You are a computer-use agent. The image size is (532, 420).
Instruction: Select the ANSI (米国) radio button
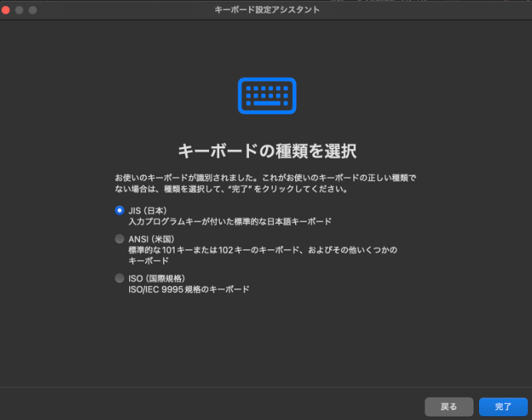pyautogui.click(x=119, y=239)
